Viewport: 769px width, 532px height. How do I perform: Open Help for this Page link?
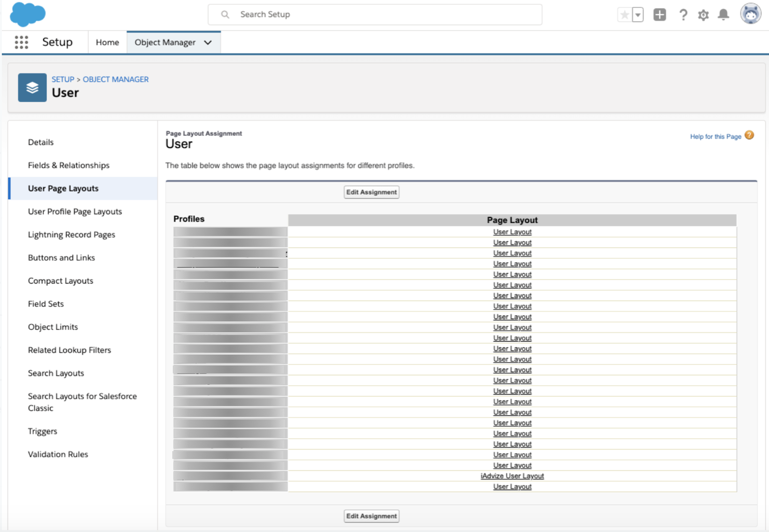(716, 136)
